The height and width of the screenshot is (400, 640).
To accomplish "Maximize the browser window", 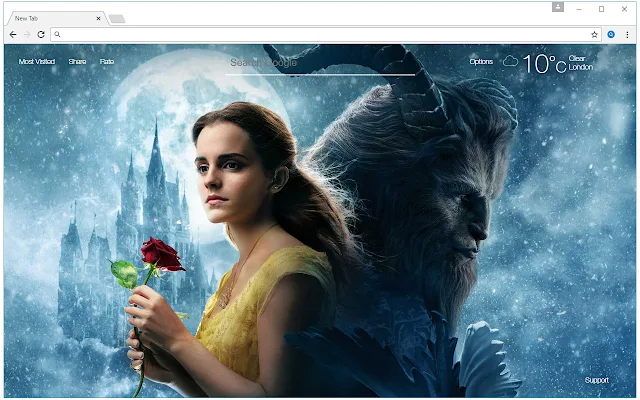I will pos(601,9).
